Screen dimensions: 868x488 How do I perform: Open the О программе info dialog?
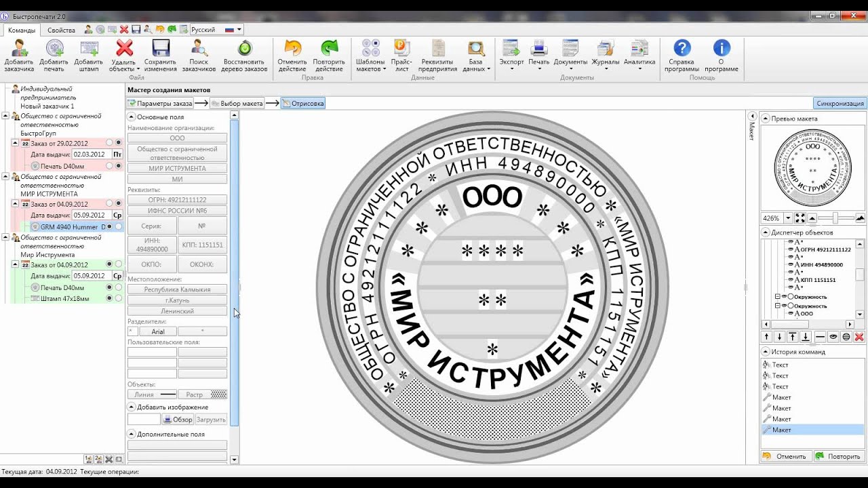coord(721,56)
